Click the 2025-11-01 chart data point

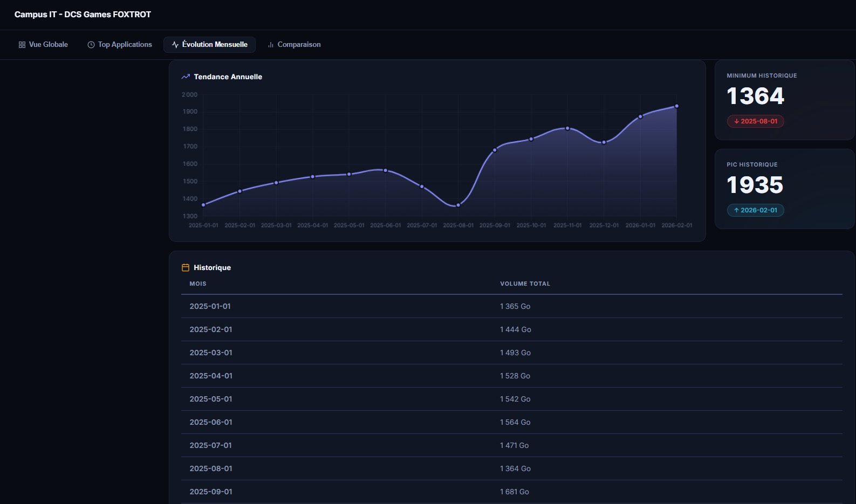567,128
